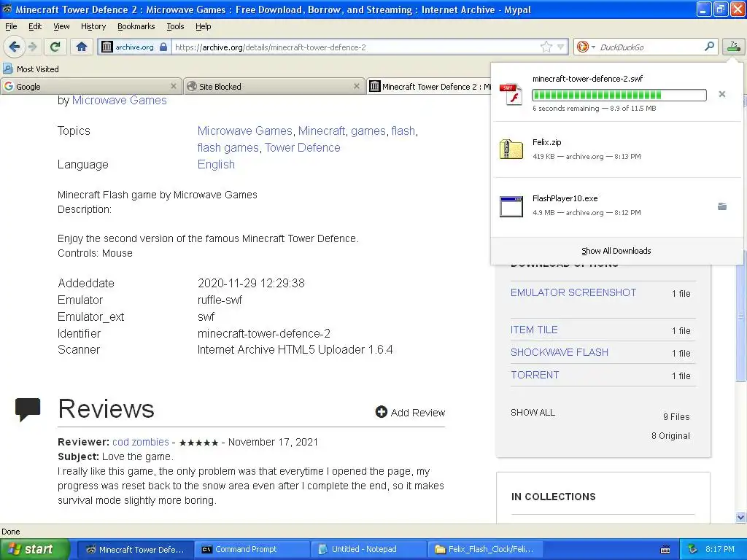
Task: Click the Add Review plus icon
Action: [381, 412]
